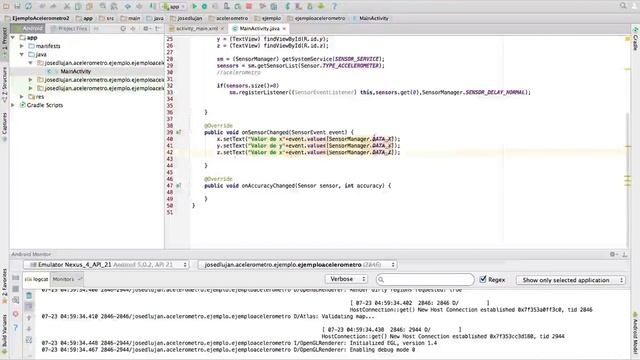This screenshot has width=640, height=360.
Task: Click the search magnifier at top right
Action: click(623, 6)
